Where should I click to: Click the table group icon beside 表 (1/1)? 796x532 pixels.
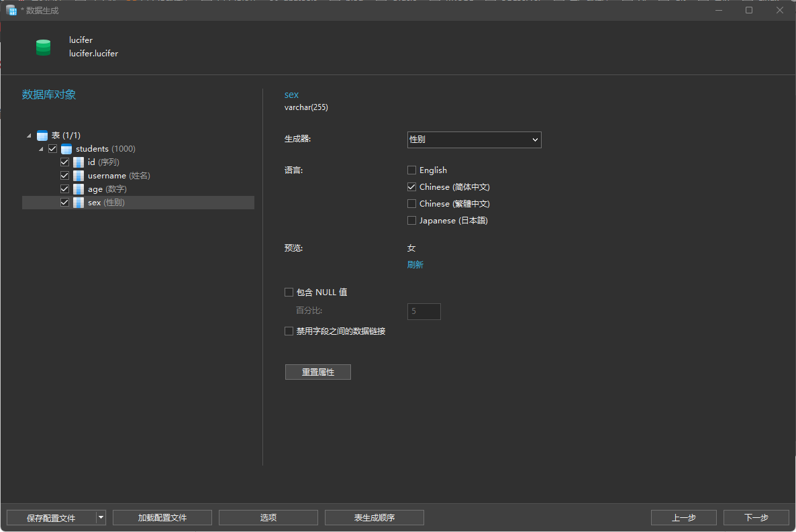point(42,136)
